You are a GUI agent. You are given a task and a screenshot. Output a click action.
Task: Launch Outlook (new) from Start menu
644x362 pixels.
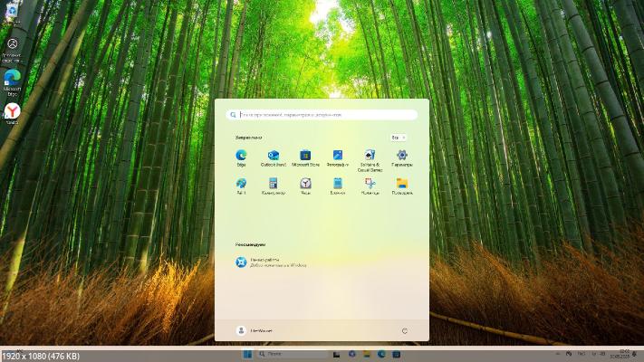pos(273,157)
